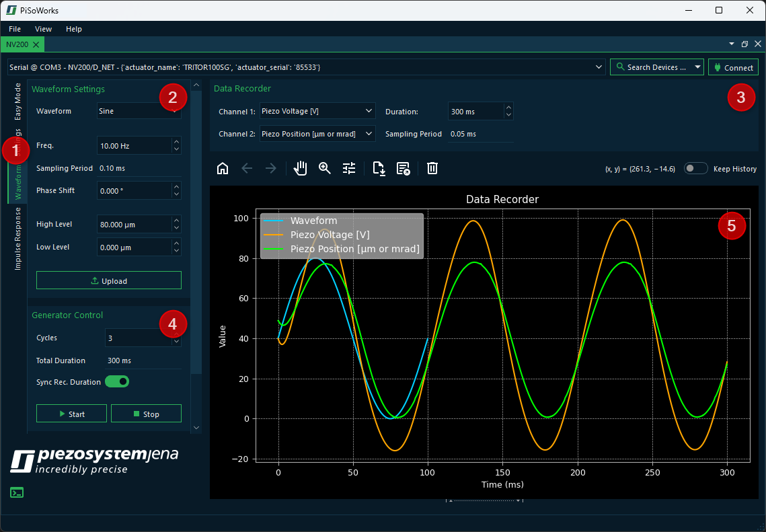The height and width of the screenshot is (532, 766).
Task: Disable Sync Rec. Duration toggle
Action: pos(117,382)
